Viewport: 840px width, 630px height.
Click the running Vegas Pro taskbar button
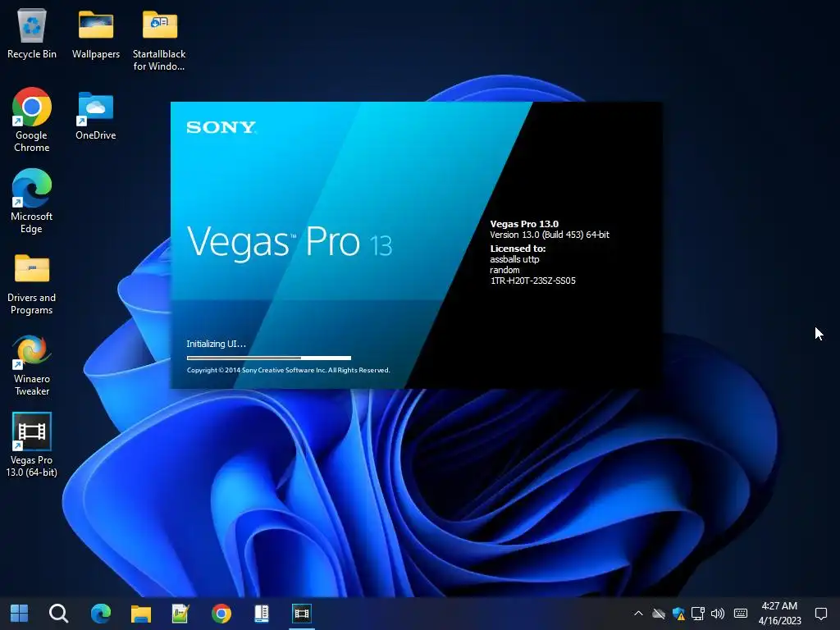pos(302,614)
